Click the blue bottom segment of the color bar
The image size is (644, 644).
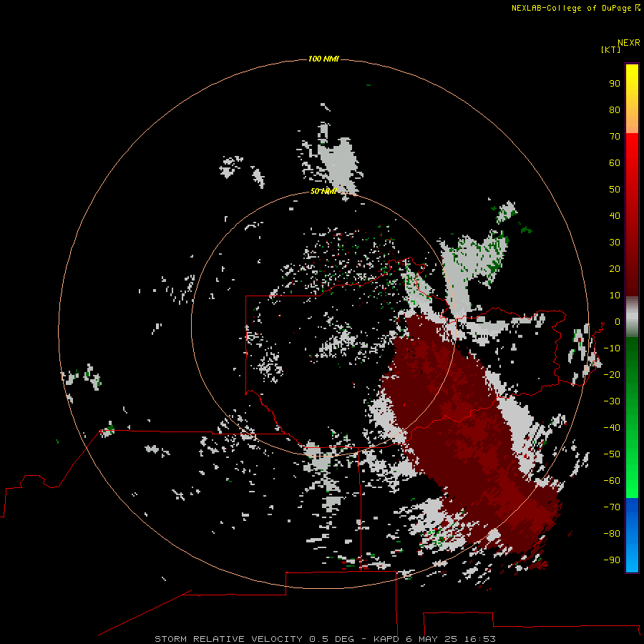point(632,535)
